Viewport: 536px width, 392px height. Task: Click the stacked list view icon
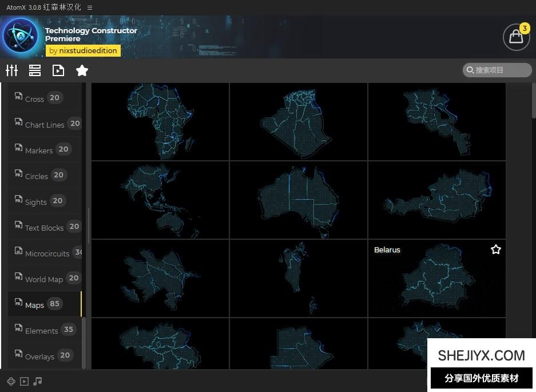tap(35, 70)
